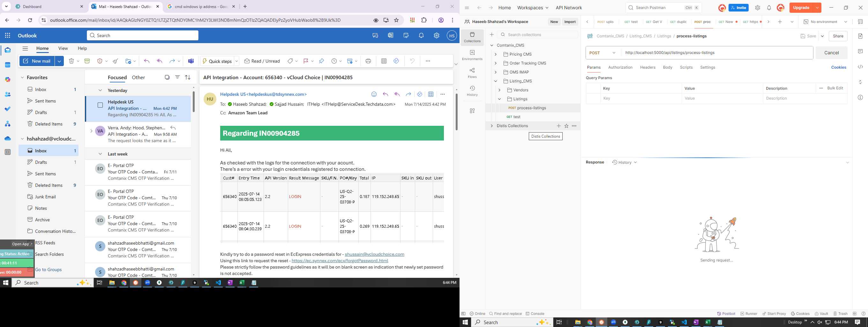
Task: Open Outlook notifications bell
Action: [421, 35]
